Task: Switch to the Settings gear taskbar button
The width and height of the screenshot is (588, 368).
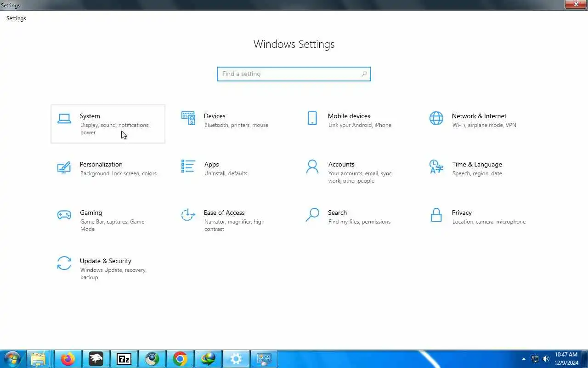Action: 236,359
